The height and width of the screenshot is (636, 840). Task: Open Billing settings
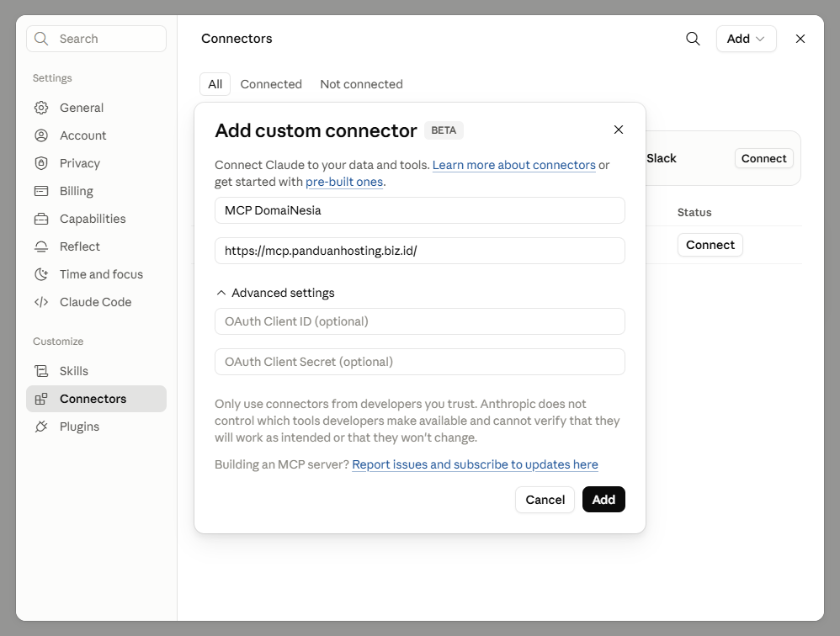[97, 191]
